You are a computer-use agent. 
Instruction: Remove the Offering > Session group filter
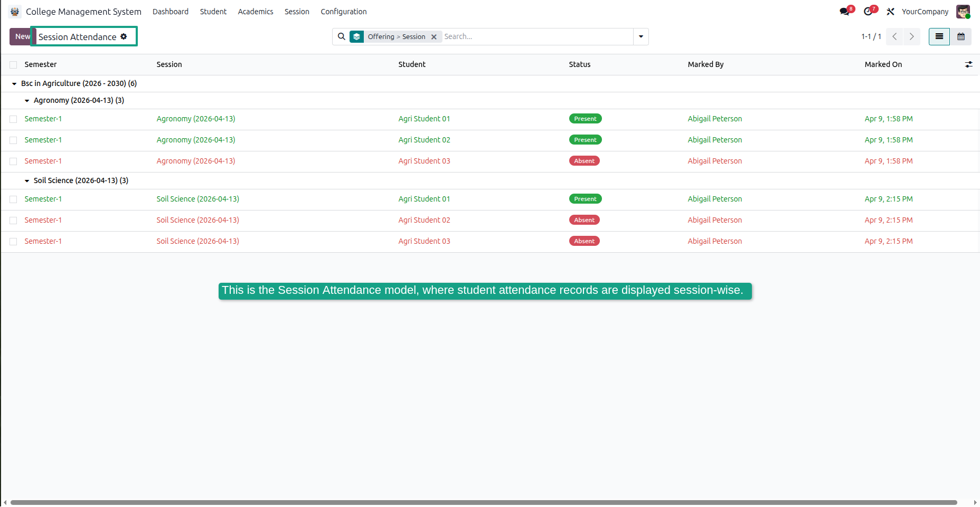click(x=434, y=37)
